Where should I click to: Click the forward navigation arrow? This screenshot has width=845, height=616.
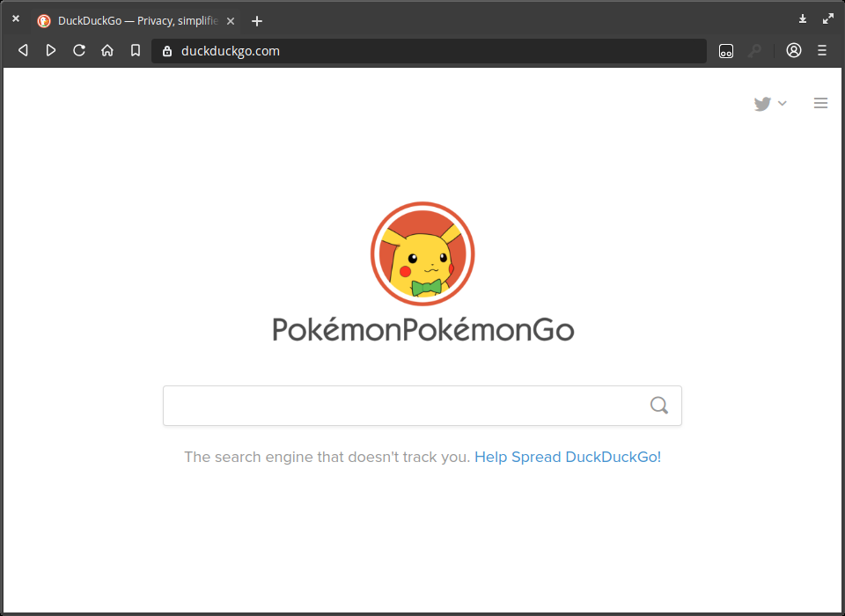pyautogui.click(x=51, y=50)
